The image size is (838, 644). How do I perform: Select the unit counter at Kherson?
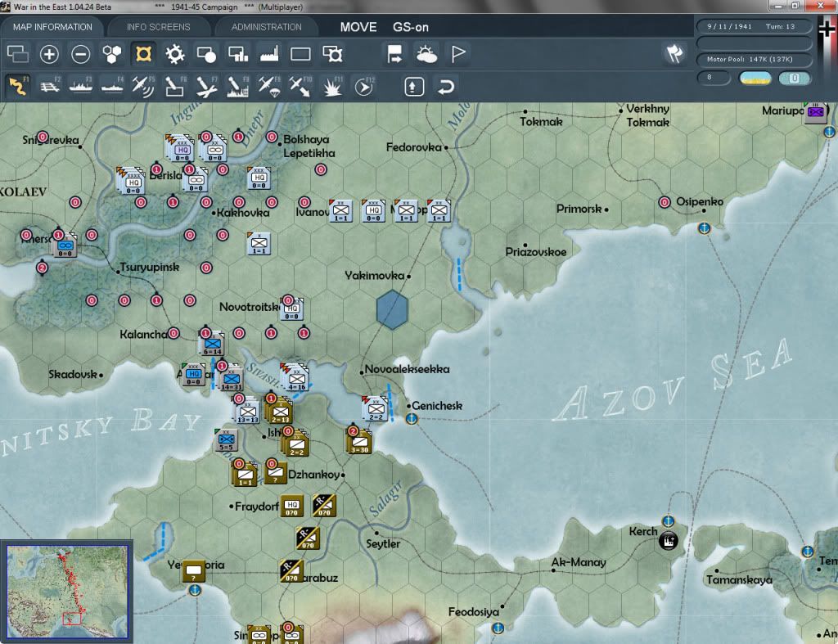pos(65,246)
